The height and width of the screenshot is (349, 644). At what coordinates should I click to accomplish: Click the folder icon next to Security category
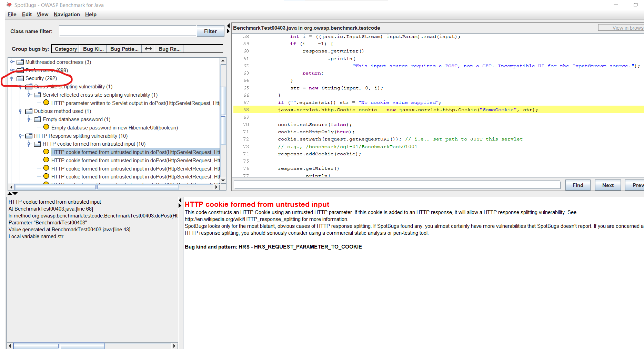(x=20, y=78)
